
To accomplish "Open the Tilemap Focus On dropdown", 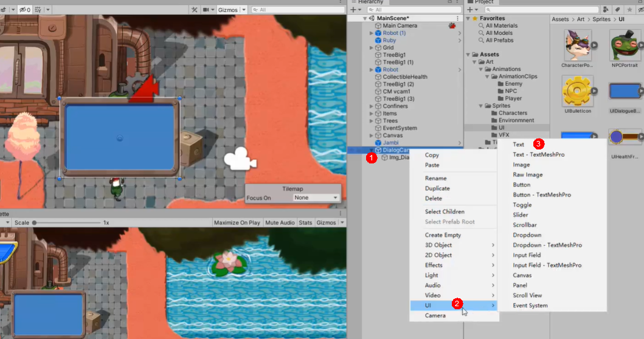I will tap(316, 198).
